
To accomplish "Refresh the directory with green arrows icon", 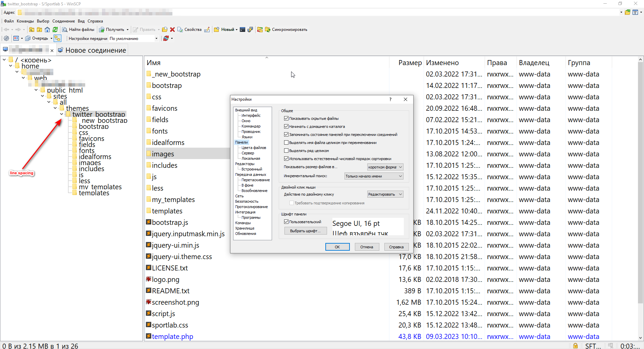I will coord(55,30).
